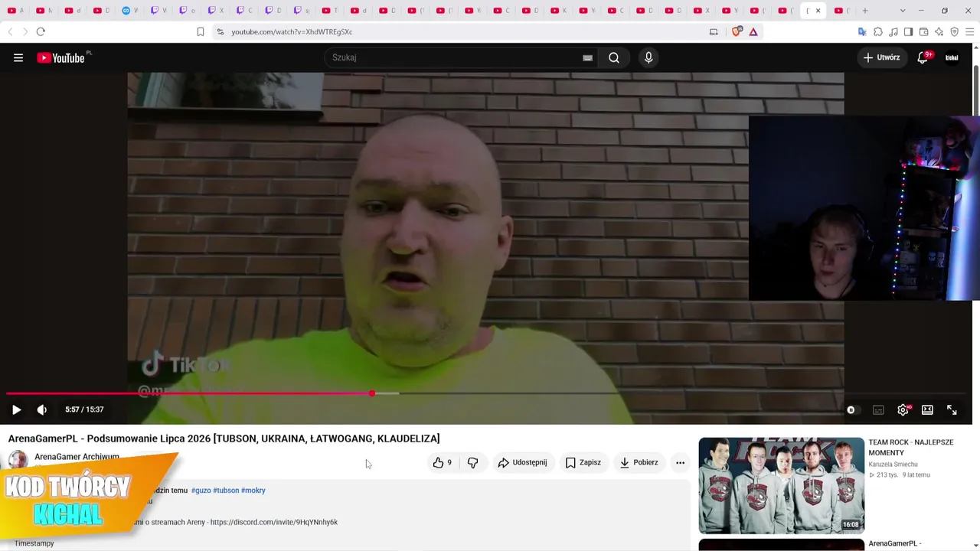This screenshot has height=551, width=980.
Task: Open the account avatar menu
Action: (x=952, y=57)
